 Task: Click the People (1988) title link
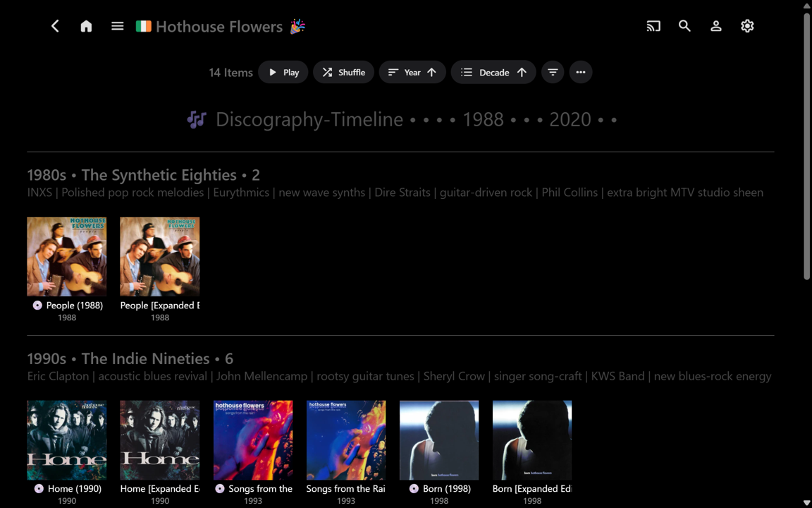(75, 306)
